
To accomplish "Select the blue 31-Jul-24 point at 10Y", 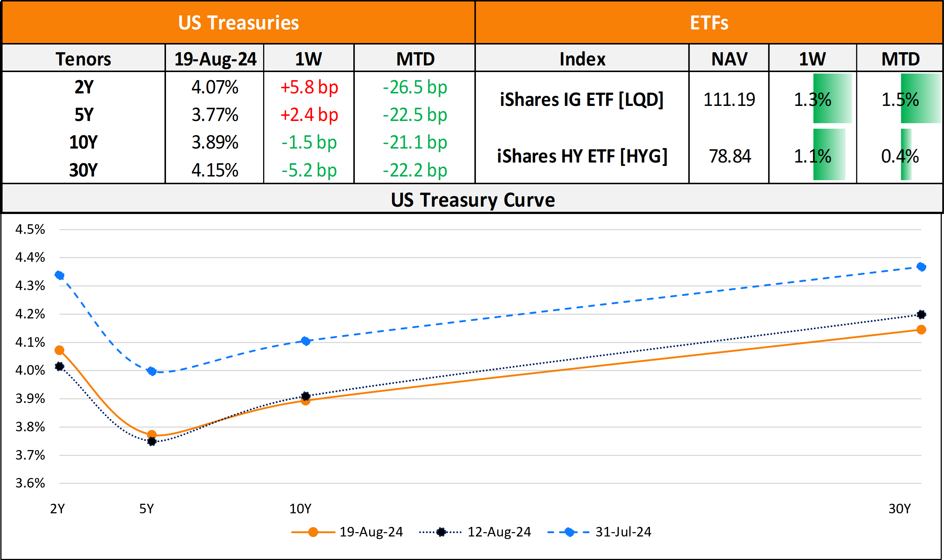I will point(306,341).
